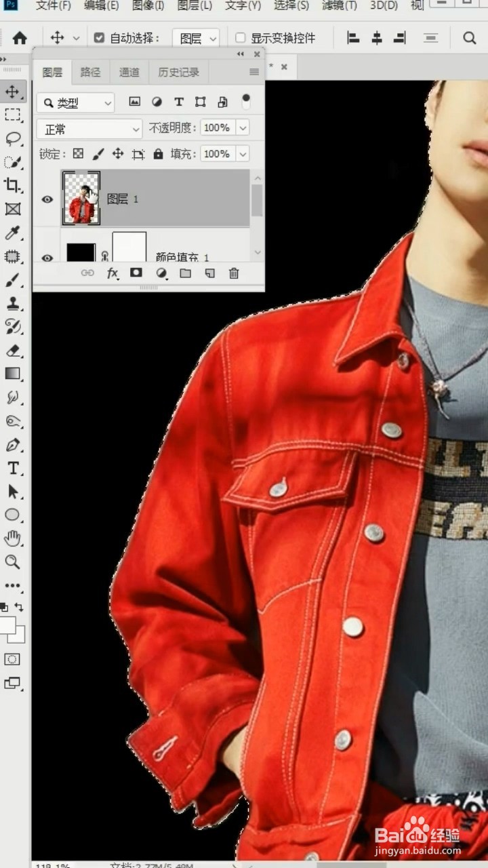Select the Frame tool
This screenshot has height=868, width=488.
[13, 209]
